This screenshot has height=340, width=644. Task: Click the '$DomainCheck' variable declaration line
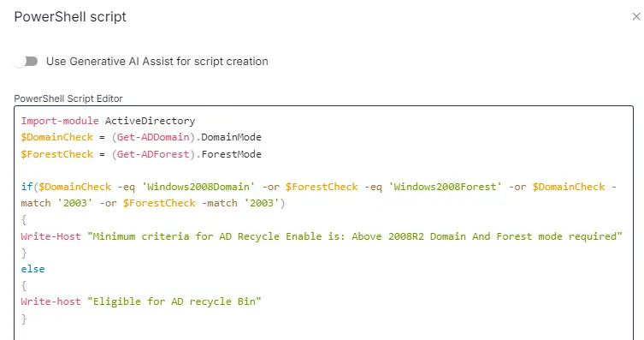click(57, 137)
